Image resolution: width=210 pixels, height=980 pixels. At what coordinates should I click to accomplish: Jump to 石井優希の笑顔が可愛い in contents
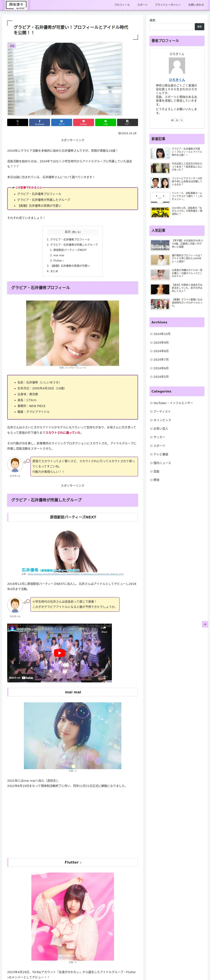tap(70, 266)
